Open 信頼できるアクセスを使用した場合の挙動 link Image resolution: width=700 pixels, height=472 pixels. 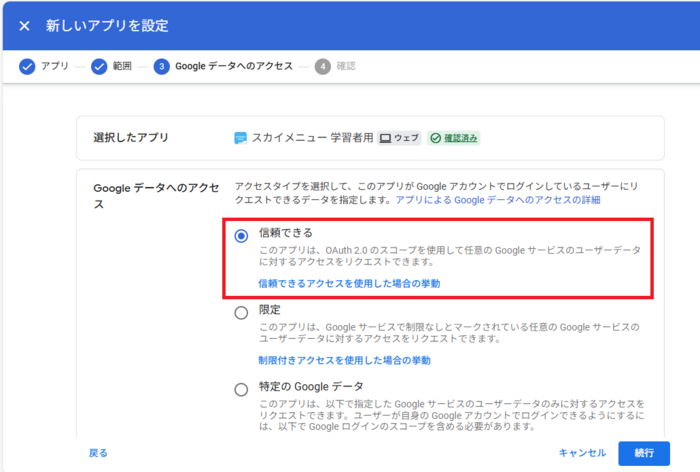348,283
